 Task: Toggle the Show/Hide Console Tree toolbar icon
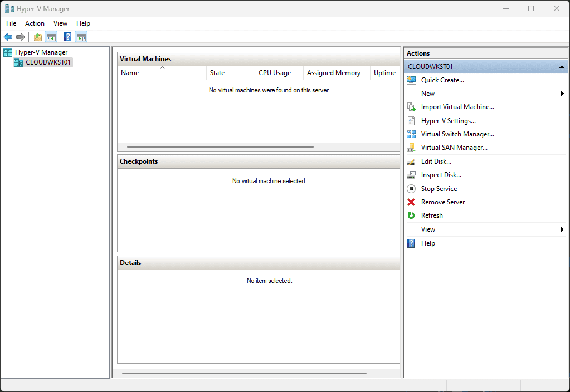tap(51, 37)
